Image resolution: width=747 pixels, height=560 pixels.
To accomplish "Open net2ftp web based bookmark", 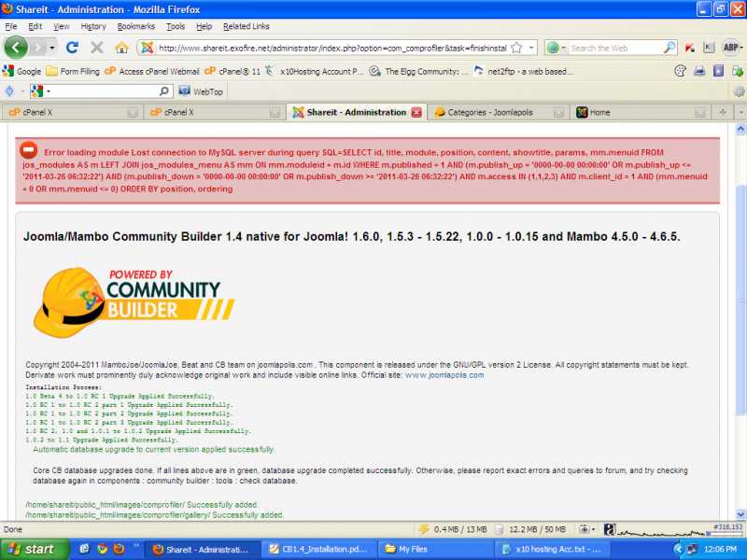I will point(523,72).
